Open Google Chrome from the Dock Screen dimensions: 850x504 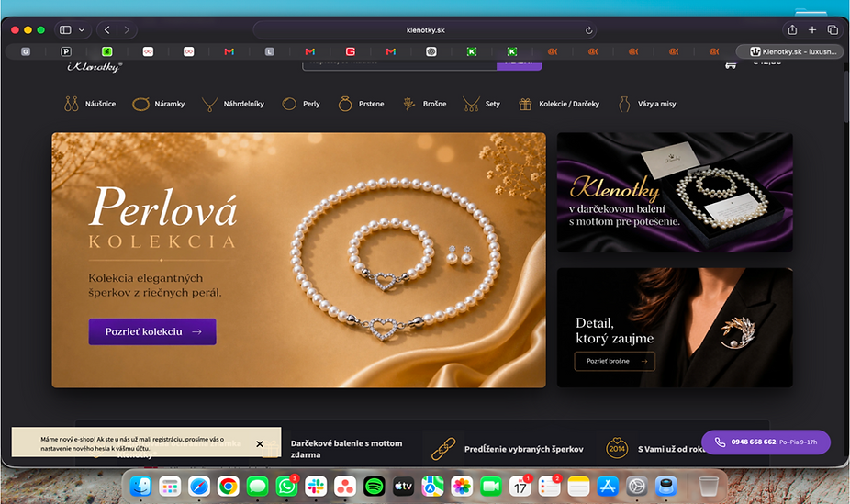click(229, 487)
